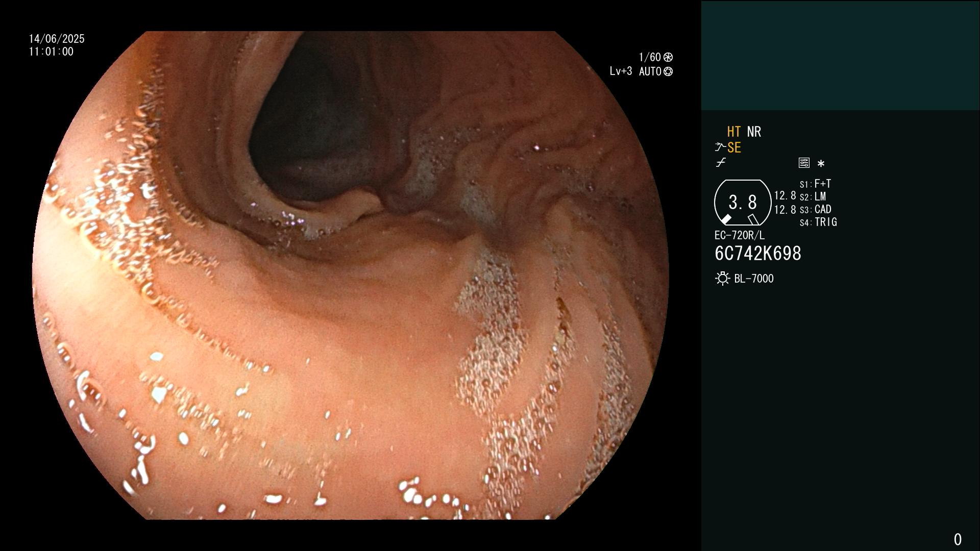Click the lower 12.8 value
Viewport: 980px width, 551px height.
(x=785, y=210)
